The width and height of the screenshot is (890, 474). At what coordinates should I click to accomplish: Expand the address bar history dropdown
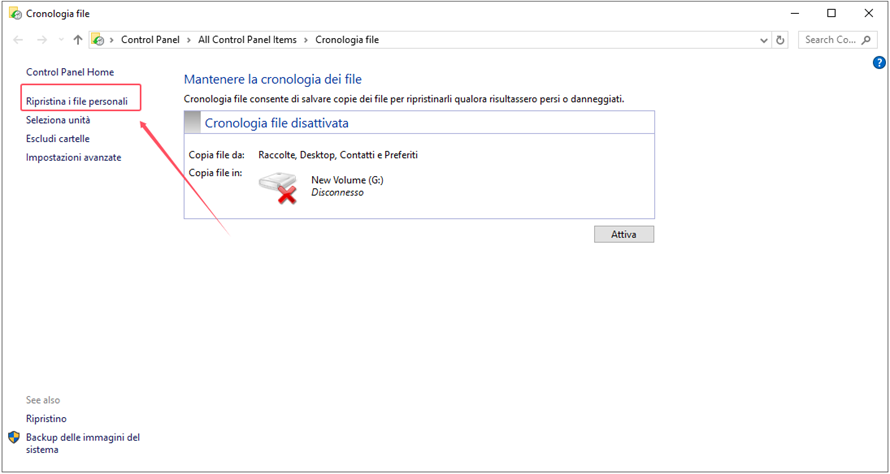(x=763, y=40)
